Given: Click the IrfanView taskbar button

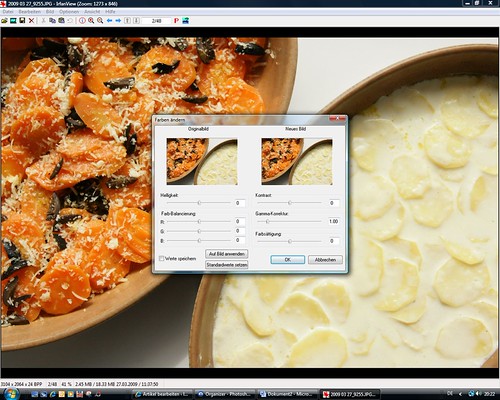Looking at the screenshot, I should 349,394.
